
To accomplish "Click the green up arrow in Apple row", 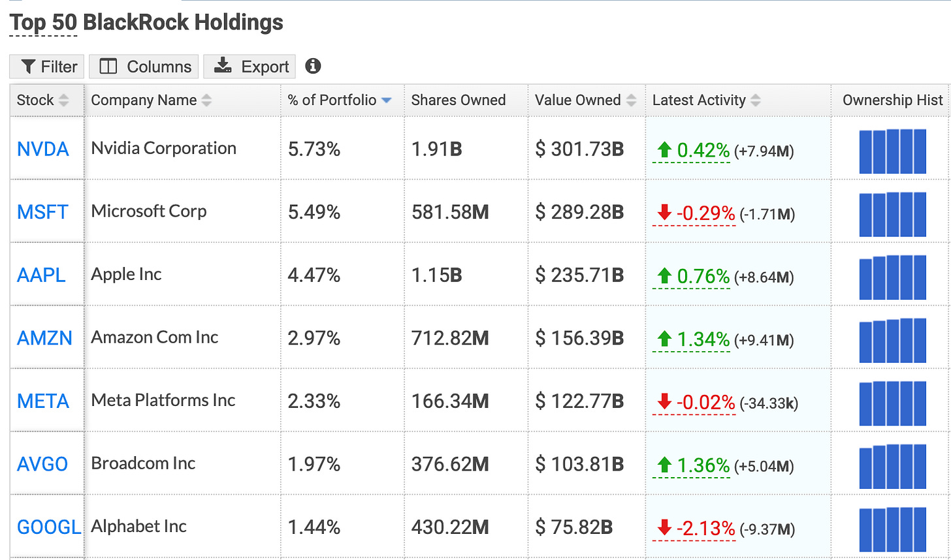I will click(664, 277).
